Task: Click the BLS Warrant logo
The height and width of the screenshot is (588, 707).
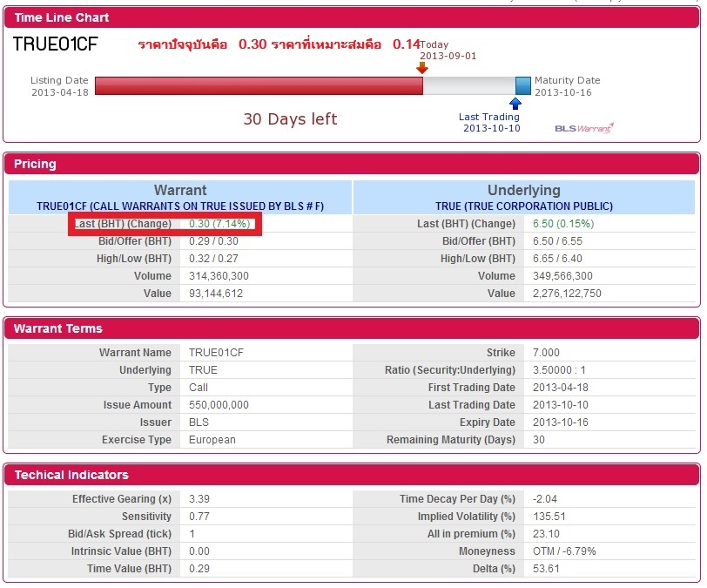Action: [x=584, y=128]
